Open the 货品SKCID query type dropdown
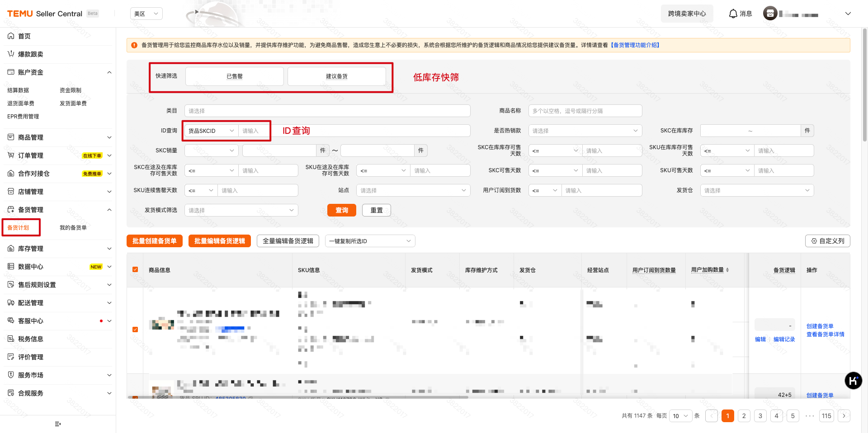The image size is (868, 433). tap(211, 131)
